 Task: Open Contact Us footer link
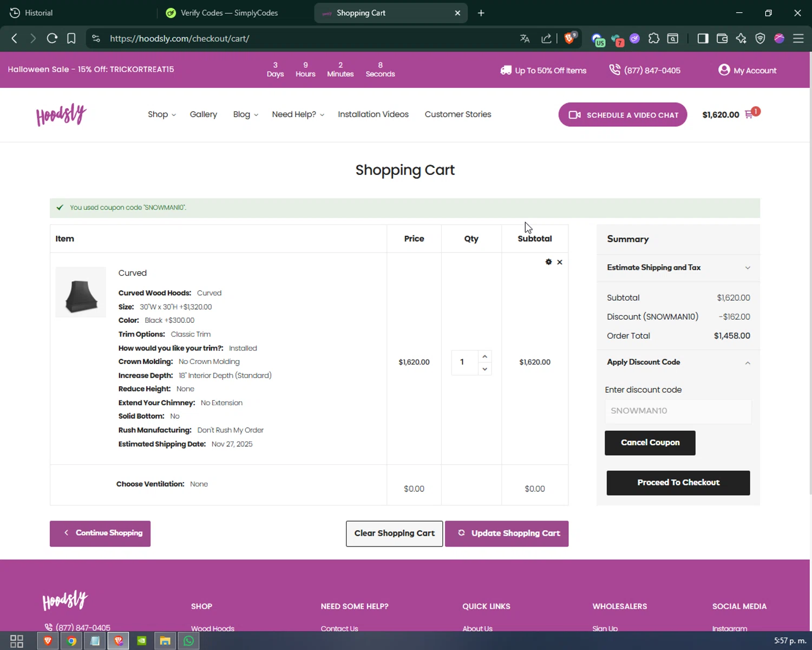339,628
